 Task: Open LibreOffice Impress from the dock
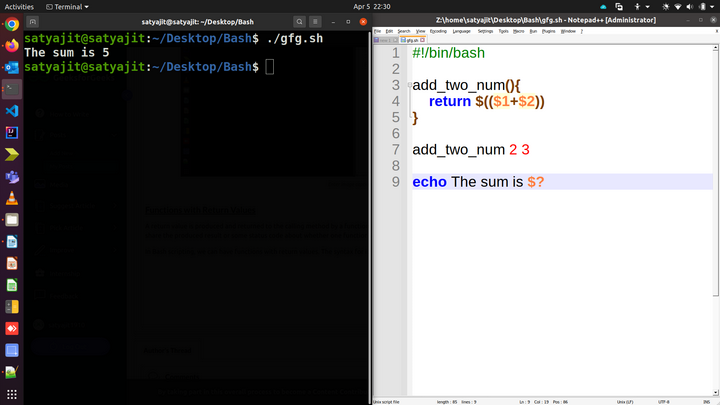[x=12, y=264]
